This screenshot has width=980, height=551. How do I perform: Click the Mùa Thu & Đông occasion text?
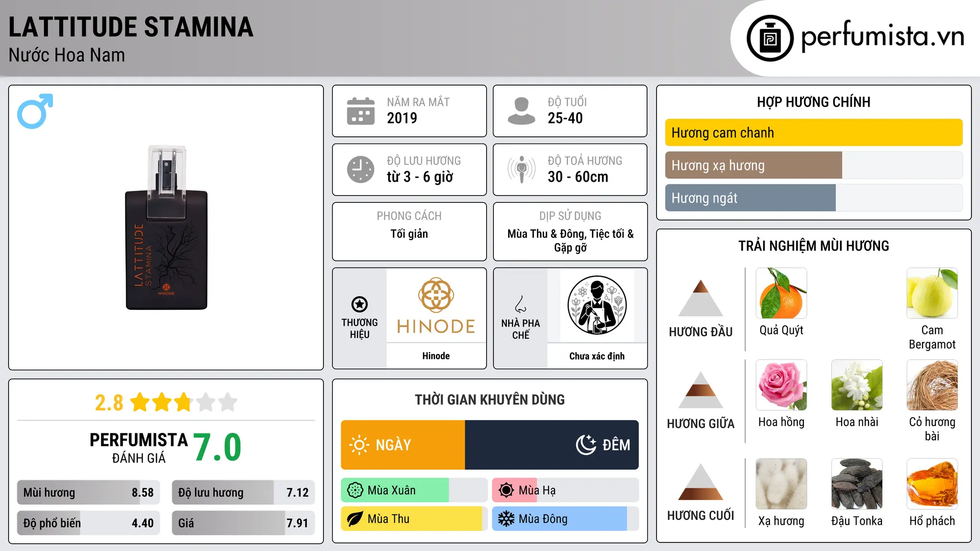point(570,241)
